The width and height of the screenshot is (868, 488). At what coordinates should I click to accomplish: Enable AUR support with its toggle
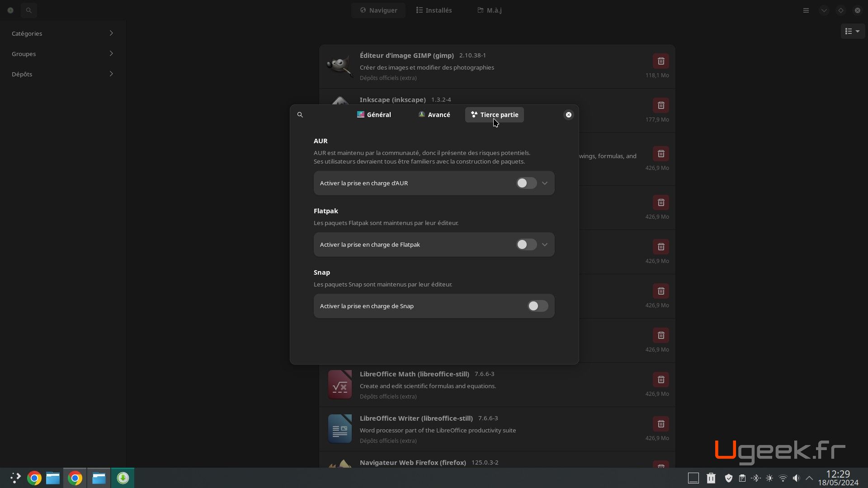pos(525,183)
